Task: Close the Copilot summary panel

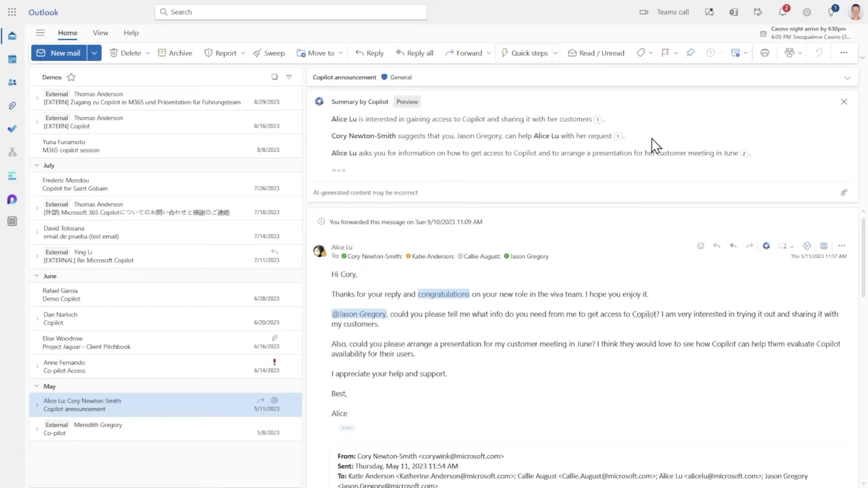Action: tap(844, 102)
